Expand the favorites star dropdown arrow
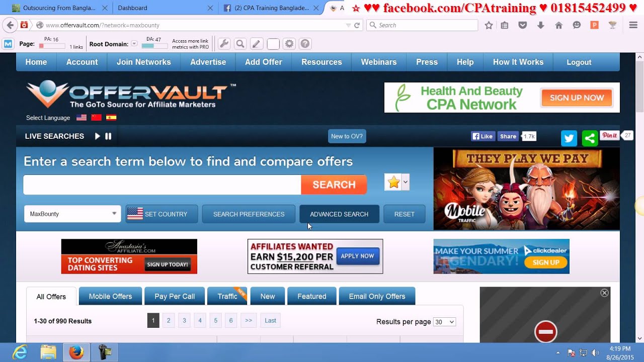Image resolution: width=644 pixels, height=362 pixels. [406, 182]
